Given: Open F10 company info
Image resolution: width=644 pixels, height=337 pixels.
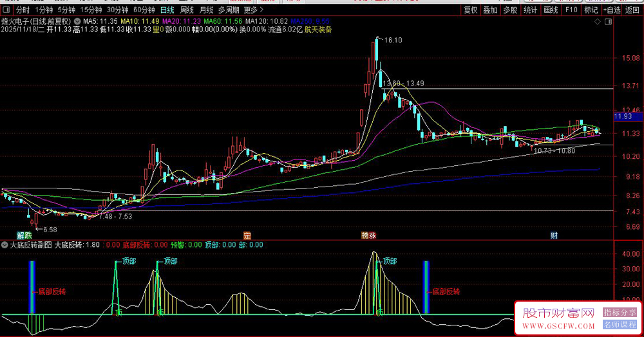Looking at the screenshot, I should pyautogui.click(x=571, y=10).
